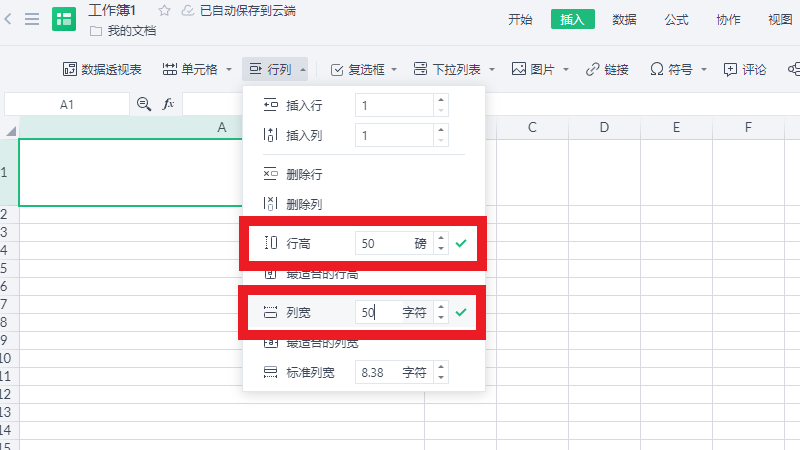Select 删除行 from the menu
Viewport: 800px width, 450px height.
(x=304, y=174)
